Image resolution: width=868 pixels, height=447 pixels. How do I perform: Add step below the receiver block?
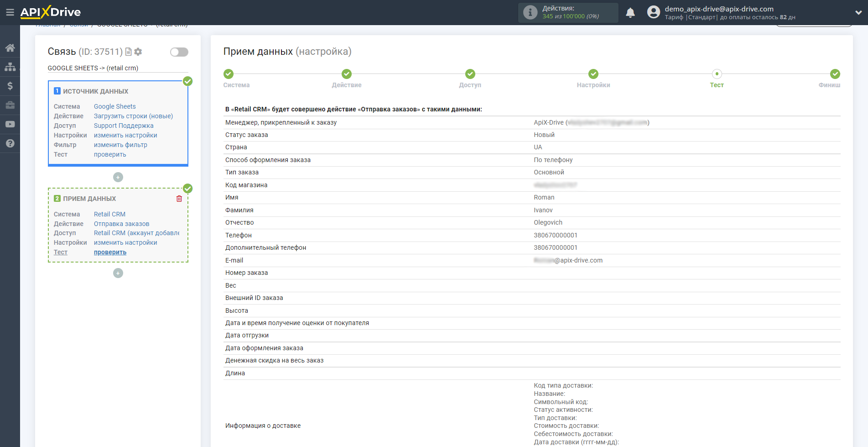[x=118, y=273]
